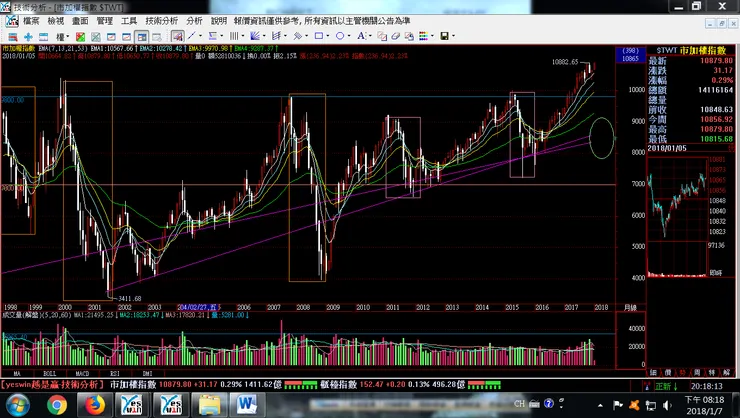The width and height of the screenshot is (740, 418).
Task: Select the 周 tab in the quote panel
Action: [697, 373]
